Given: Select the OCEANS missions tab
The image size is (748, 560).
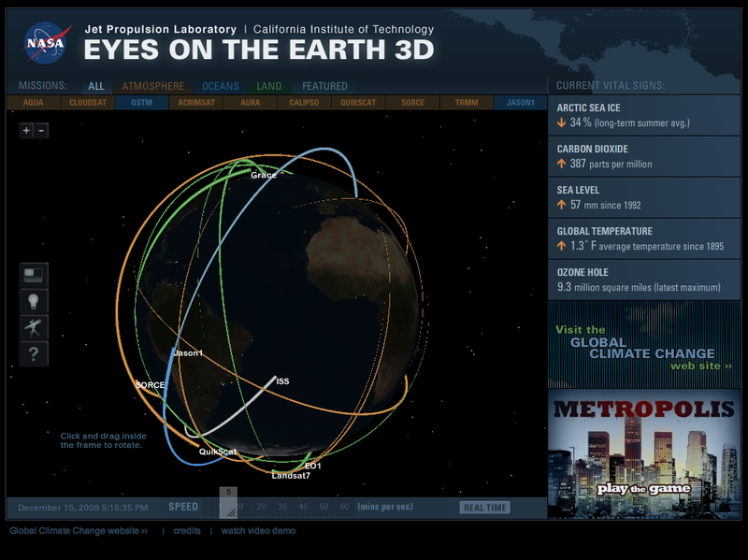Looking at the screenshot, I should 221,86.
